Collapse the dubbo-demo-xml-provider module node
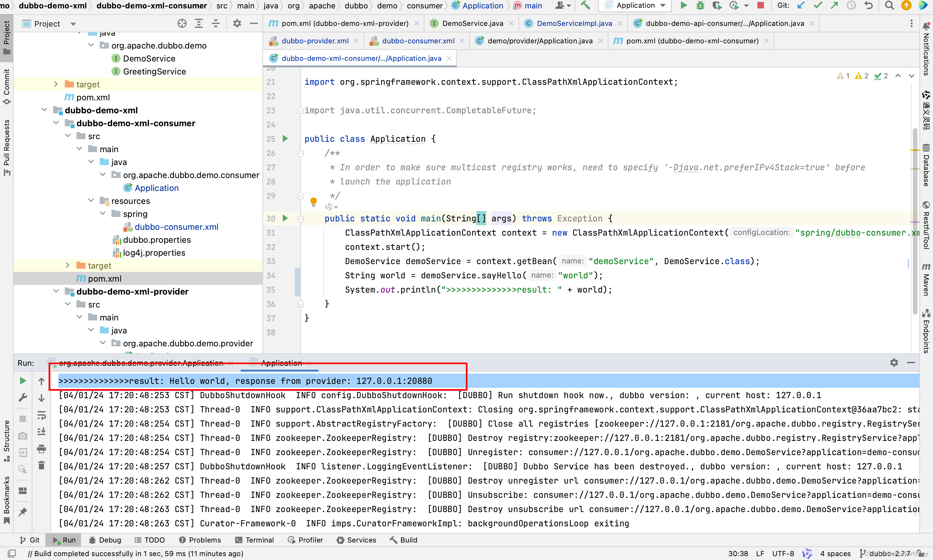Image resolution: width=933 pixels, height=560 pixels. click(56, 291)
